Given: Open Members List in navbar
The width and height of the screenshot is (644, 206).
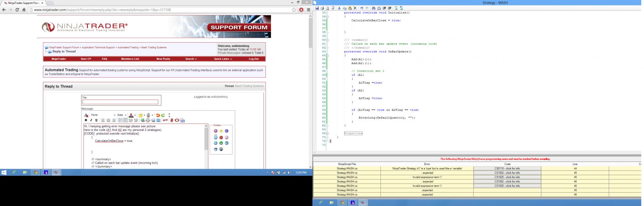Looking at the screenshot, I should [x=130, y=59].
